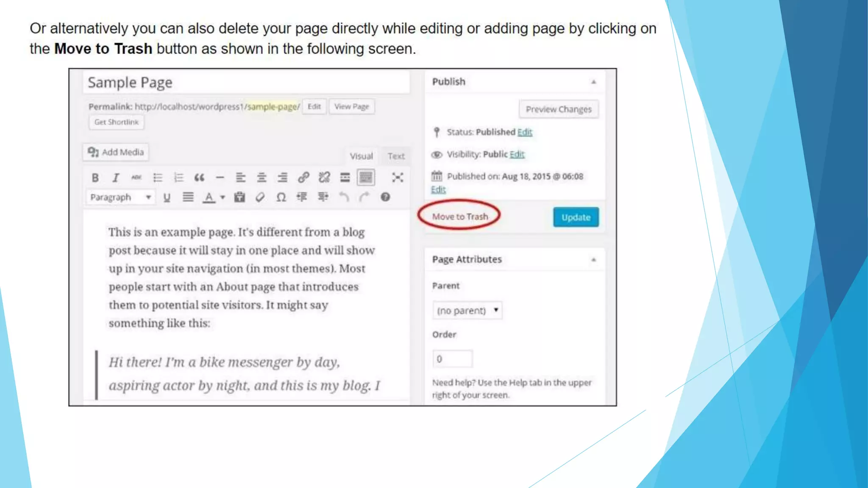Image resolution: width=868 pixels, height=488 pixels.
Task: Click the italic bike messenger blockquote
Action: (244, 374)
